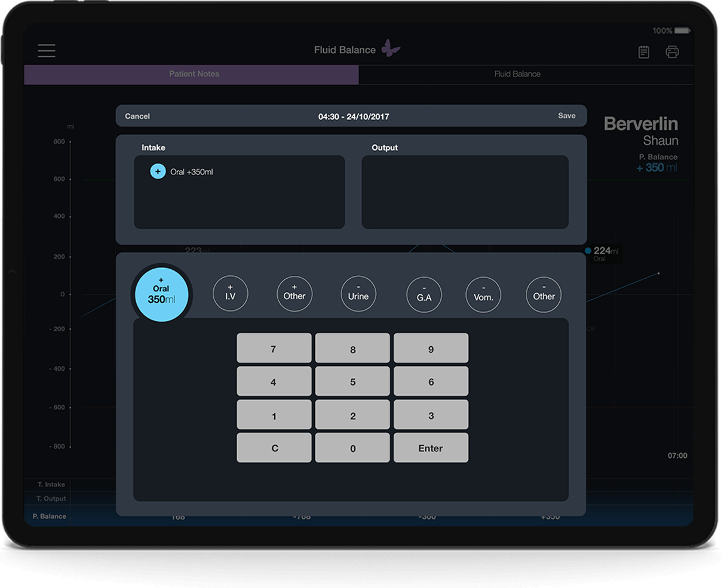Switch to the Fluid Balance tab
Image resolution: width=727 pixels, height=588 pixels.
pyautogui.click(x=517, y=74)
